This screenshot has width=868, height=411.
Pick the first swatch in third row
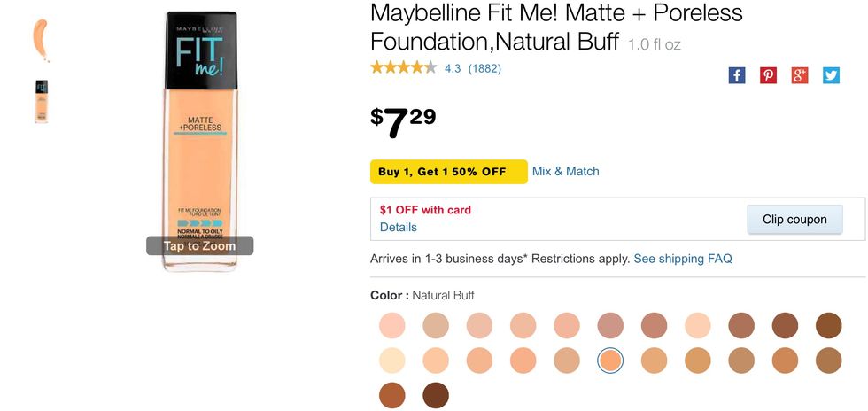click(x=391, y=395)
